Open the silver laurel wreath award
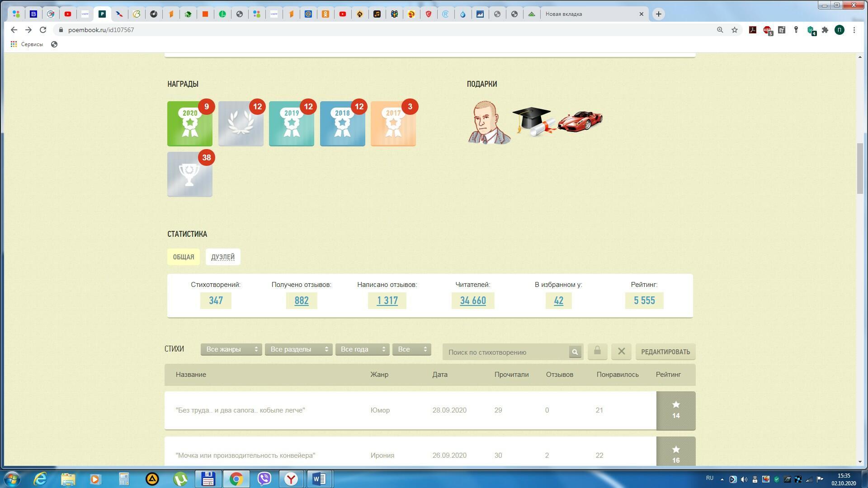The image size is (868, 488). tap(241, 124)
